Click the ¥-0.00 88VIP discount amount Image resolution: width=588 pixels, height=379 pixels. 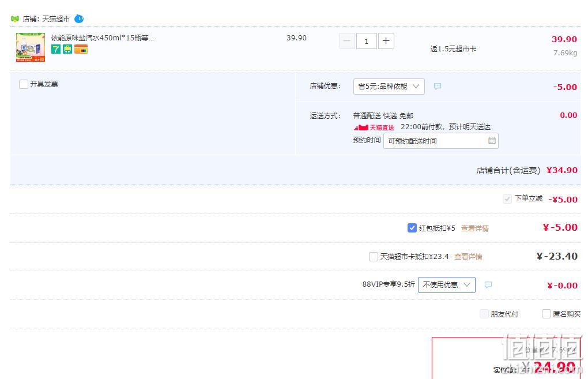click(562, 286)
